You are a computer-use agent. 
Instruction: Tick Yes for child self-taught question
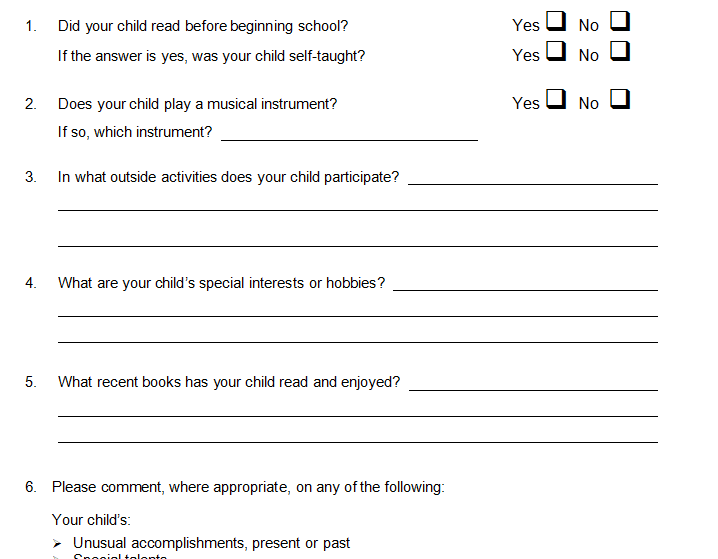556,51
